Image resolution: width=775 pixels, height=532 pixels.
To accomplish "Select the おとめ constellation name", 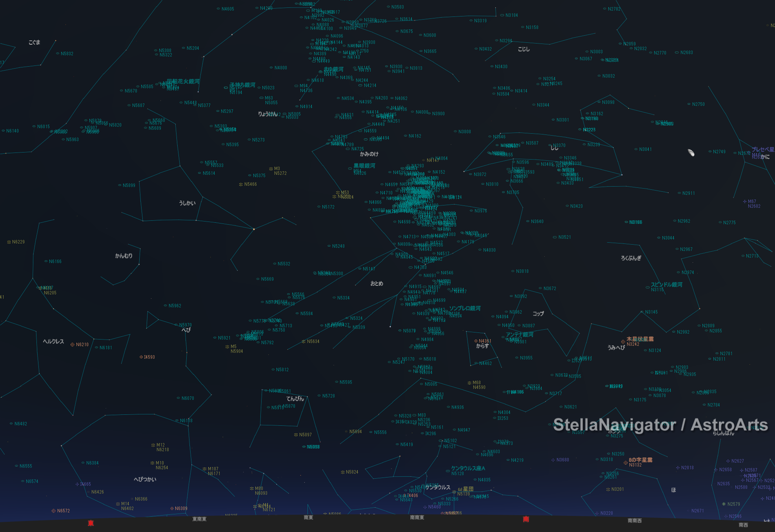I will (377, 283).
